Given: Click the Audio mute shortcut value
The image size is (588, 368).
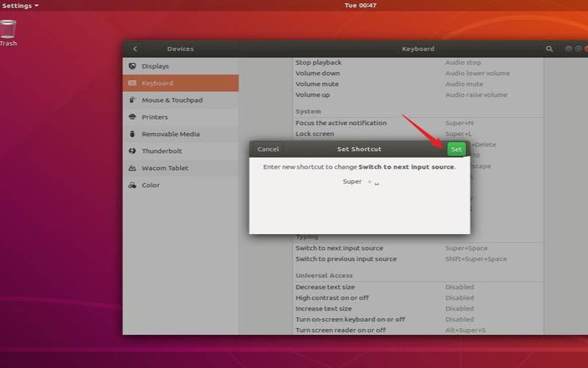Looking at the screenshot, I should [x=465, y=84].
